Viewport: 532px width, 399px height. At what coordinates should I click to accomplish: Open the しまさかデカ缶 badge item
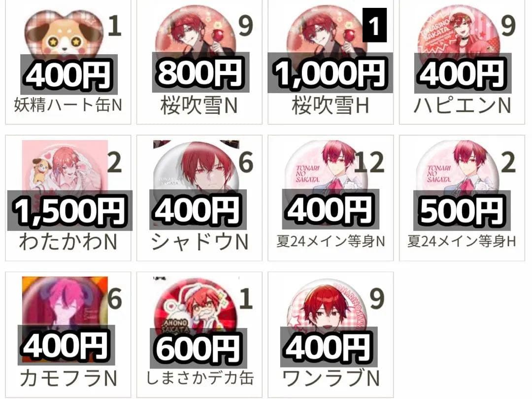196,303
